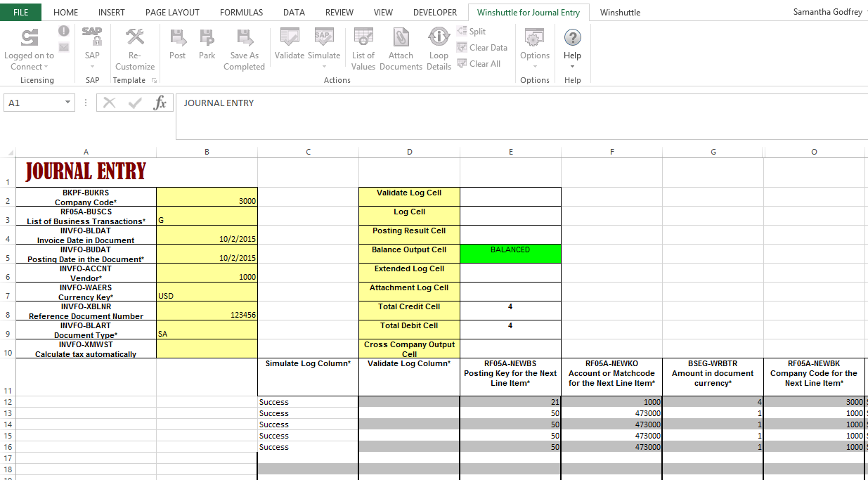The height and width of the screenshot is (480, 868).
Task: Select Reference Document Number 123456 cell
Action: point(207,311)
